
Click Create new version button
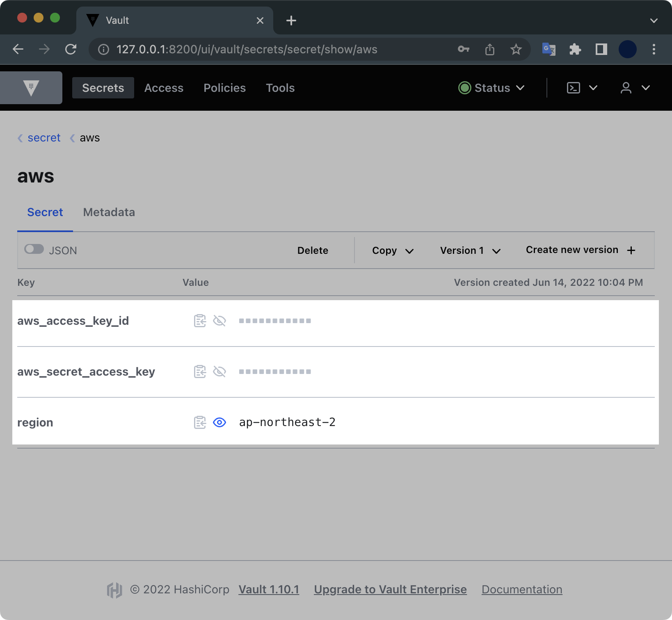point(580,250)
